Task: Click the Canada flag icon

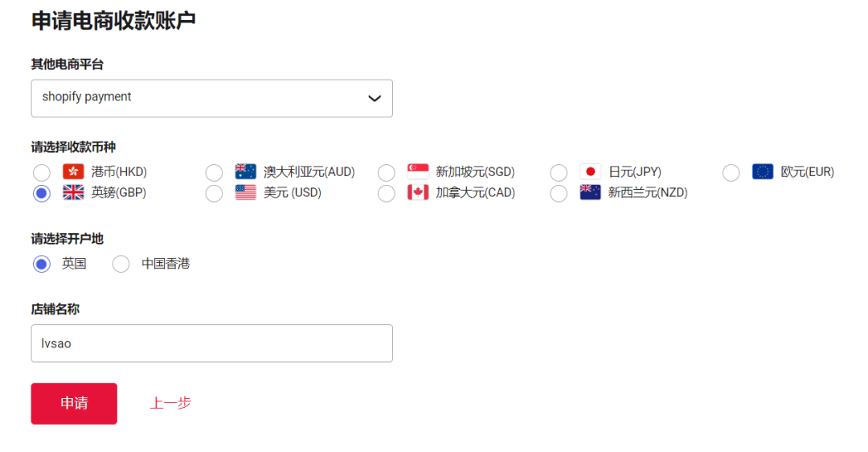Action: 418,192
